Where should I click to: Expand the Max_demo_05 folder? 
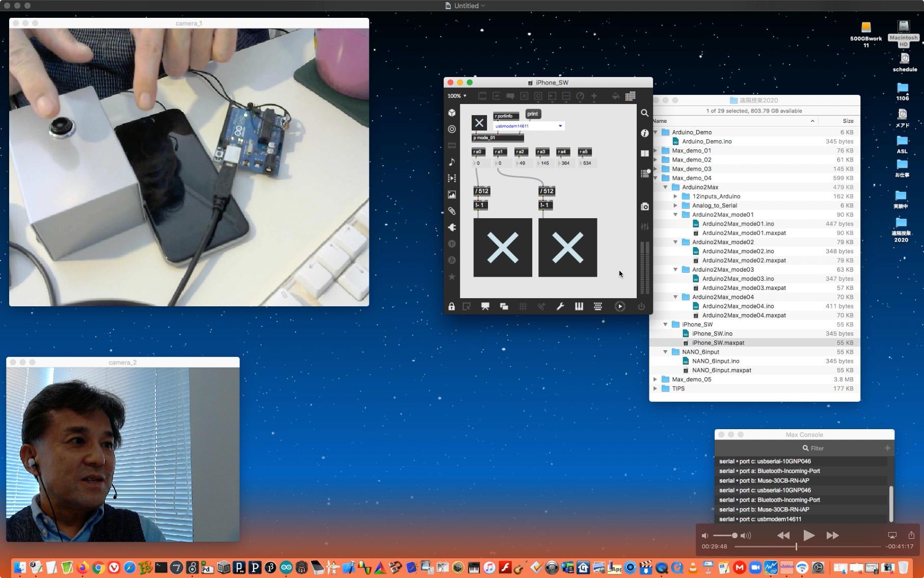pyautogui.click(x=656, y=380)
